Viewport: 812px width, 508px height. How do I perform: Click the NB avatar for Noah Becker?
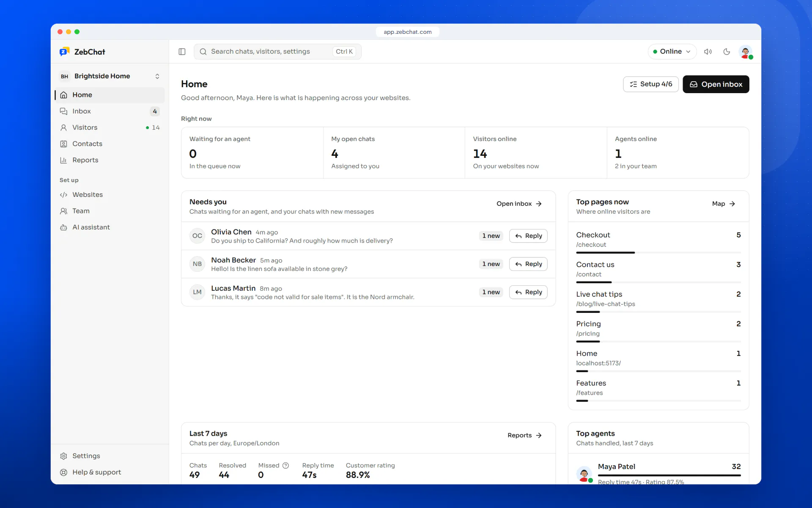tap(197, 264)
